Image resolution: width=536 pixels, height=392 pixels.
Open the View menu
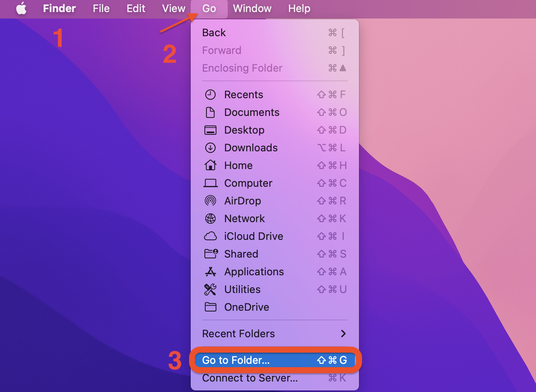point(173,8)
